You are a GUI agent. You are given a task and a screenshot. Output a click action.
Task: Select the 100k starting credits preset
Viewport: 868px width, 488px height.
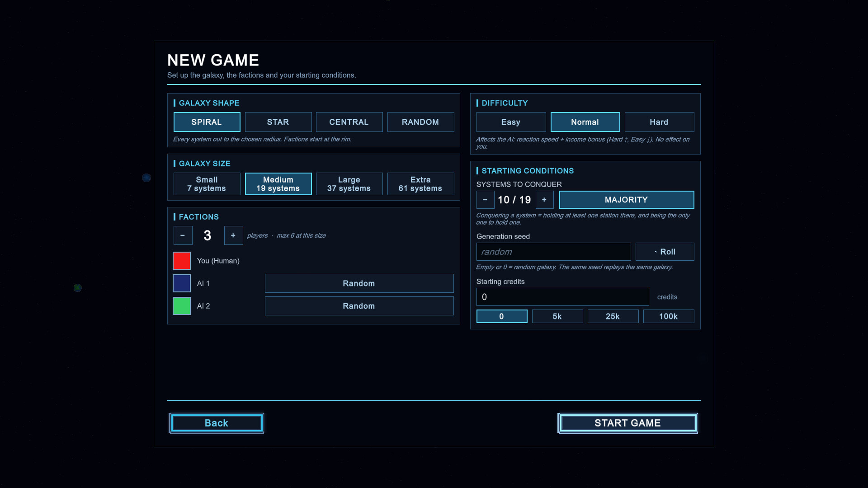[669, 316]
